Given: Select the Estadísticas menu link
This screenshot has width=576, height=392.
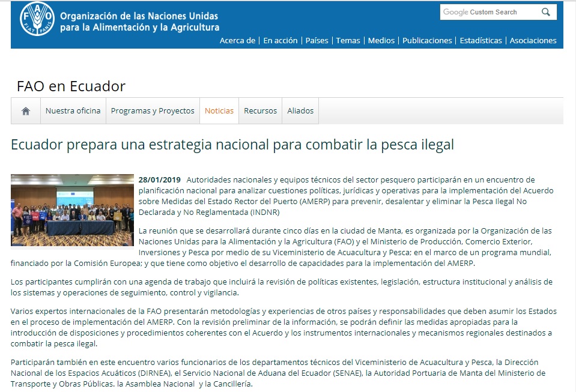Looking at the screenshot, I should [481, 41].
